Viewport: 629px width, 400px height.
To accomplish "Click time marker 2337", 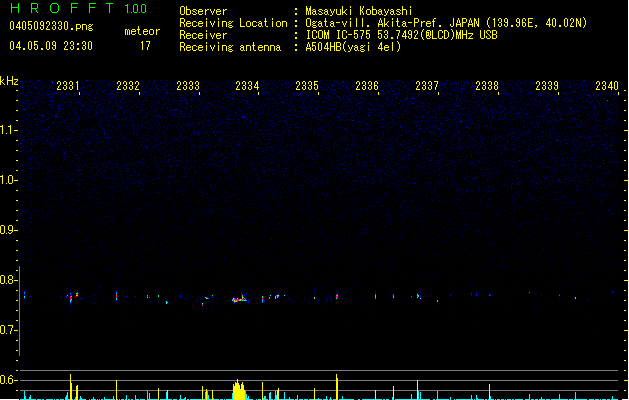I will pos(427,86).
